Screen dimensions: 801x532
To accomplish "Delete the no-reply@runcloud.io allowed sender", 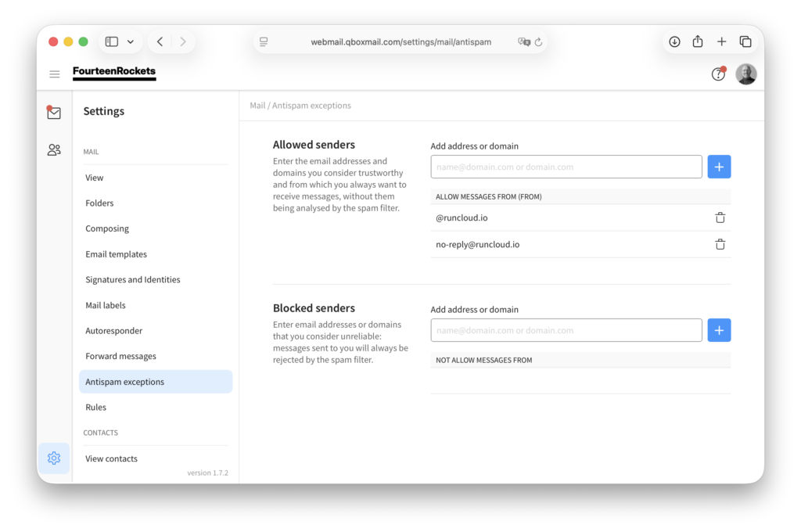I will pyautogui.click(x=720, y=244).
